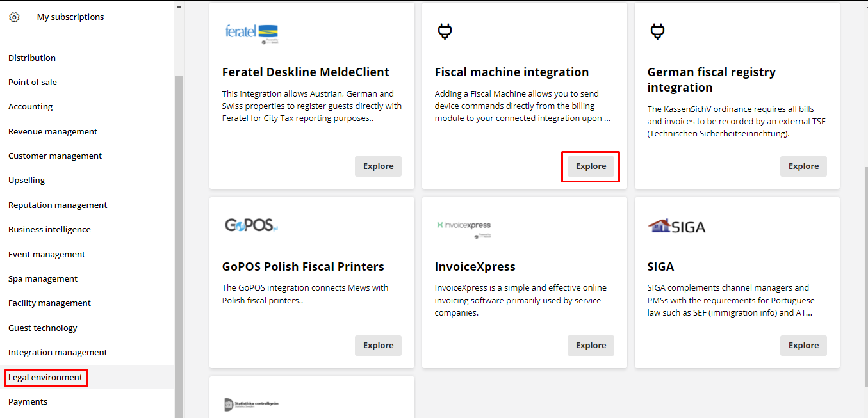Click the Fiscal machine integration plug icon
The width and height of the screenshot is (868, 418).
coord(445,32)
